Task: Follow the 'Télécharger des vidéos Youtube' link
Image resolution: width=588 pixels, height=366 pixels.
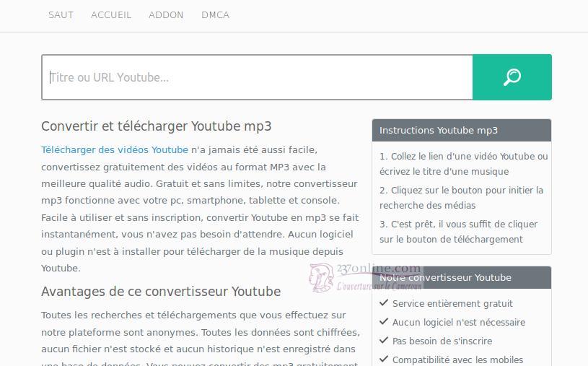Action: pyautogui.click(x=115, y=149)
